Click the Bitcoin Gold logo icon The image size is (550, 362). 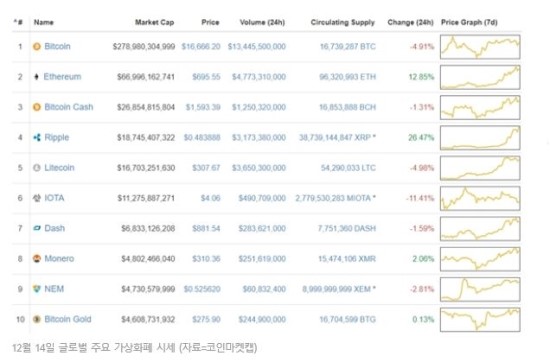coord(37,319)
